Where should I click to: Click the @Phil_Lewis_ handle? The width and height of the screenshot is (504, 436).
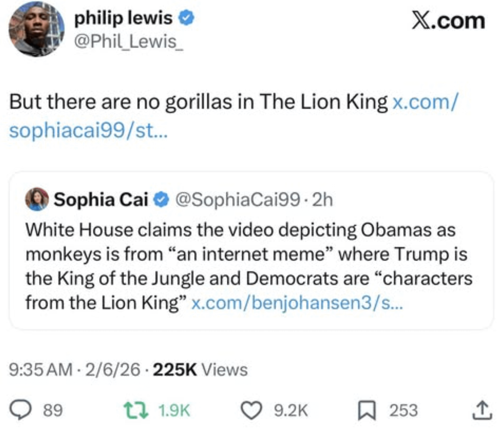[x=129, y=42]
